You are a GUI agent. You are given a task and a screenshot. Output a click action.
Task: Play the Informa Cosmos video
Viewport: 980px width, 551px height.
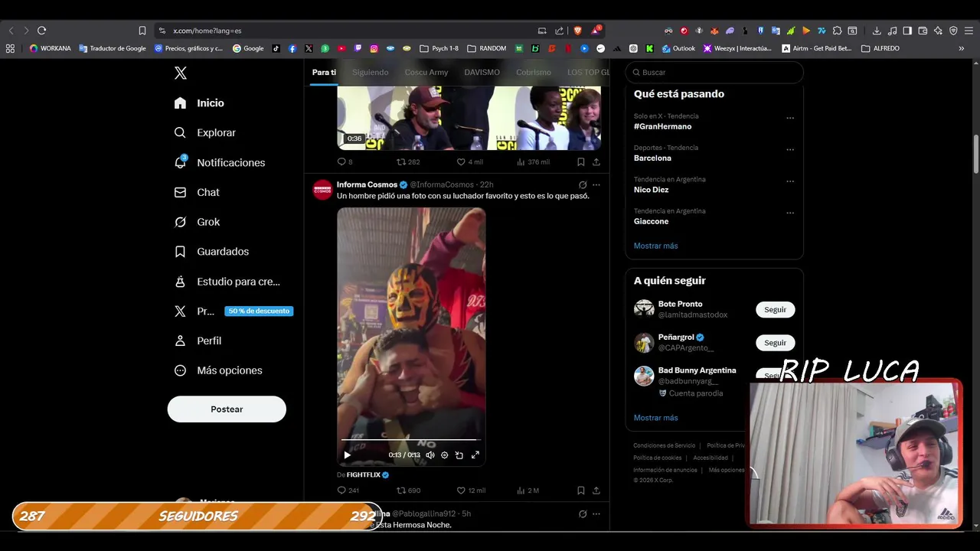point(347,455)
